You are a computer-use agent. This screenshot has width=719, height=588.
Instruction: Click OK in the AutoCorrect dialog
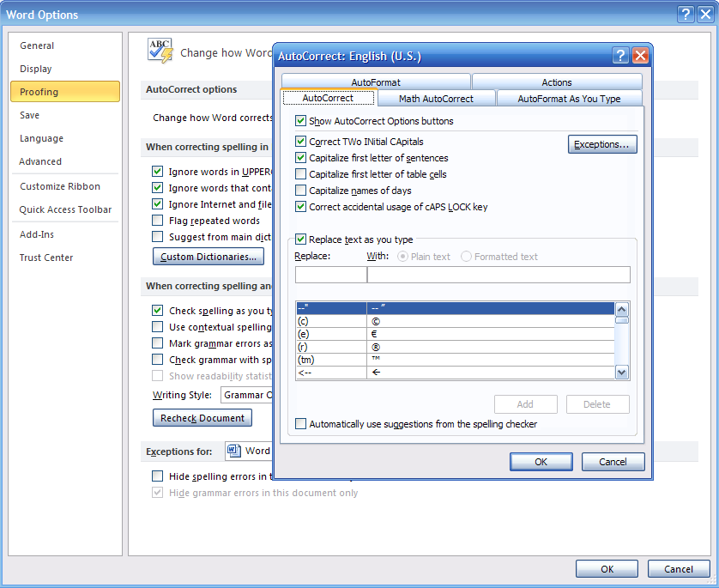point(541,462)
